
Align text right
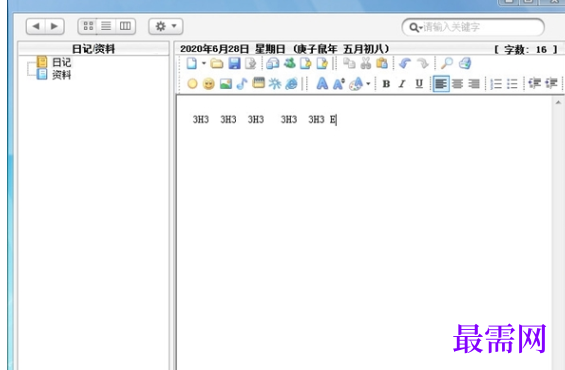coord(474,84)
